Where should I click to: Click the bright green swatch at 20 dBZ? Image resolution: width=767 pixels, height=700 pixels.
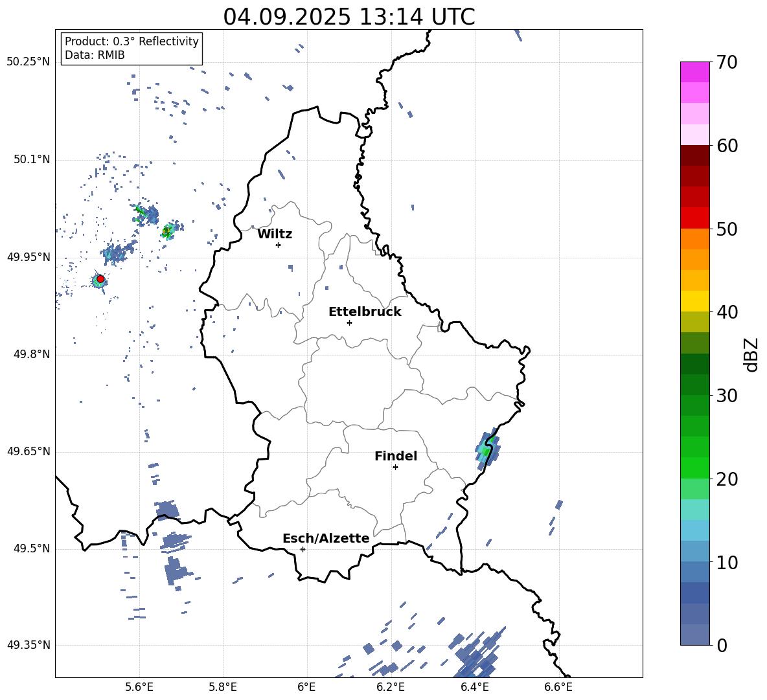coord(694,468)
